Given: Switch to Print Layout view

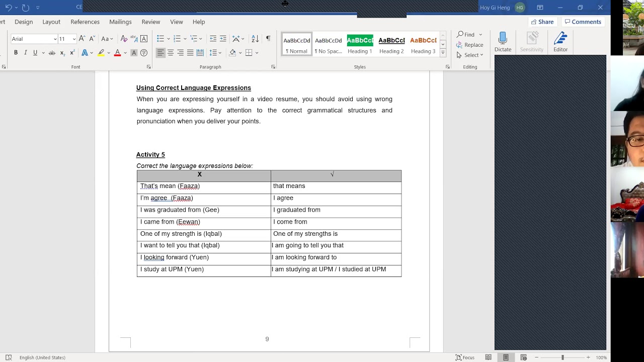Looking at the screenshot, I should pos(506,357).
